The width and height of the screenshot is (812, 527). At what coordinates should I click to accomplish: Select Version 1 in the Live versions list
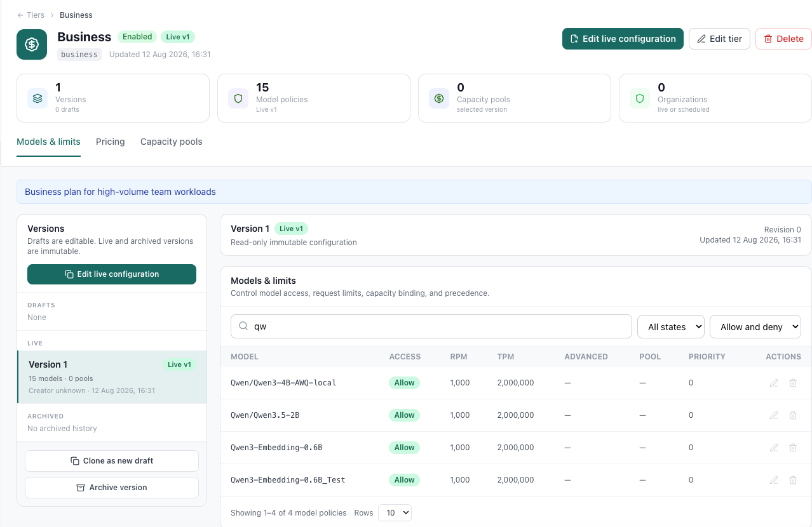112,377
